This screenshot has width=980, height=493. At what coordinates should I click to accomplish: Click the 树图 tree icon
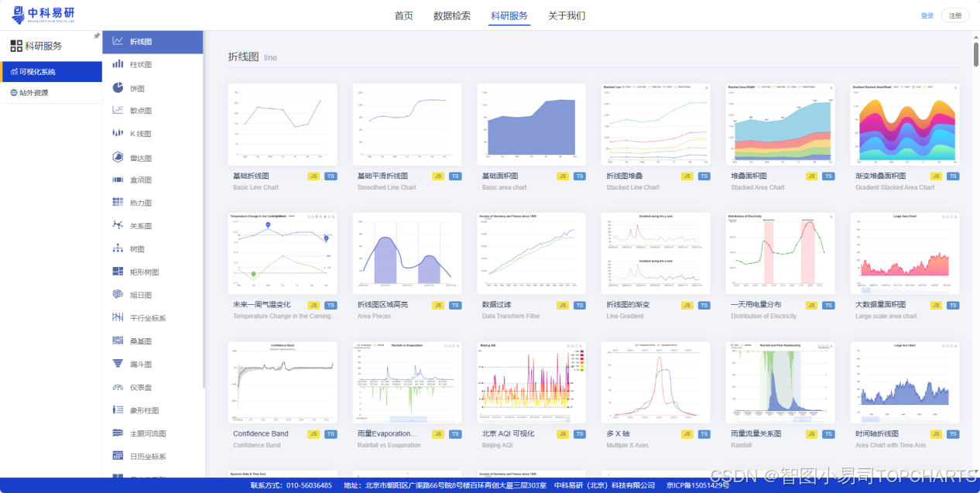[118, 248]
